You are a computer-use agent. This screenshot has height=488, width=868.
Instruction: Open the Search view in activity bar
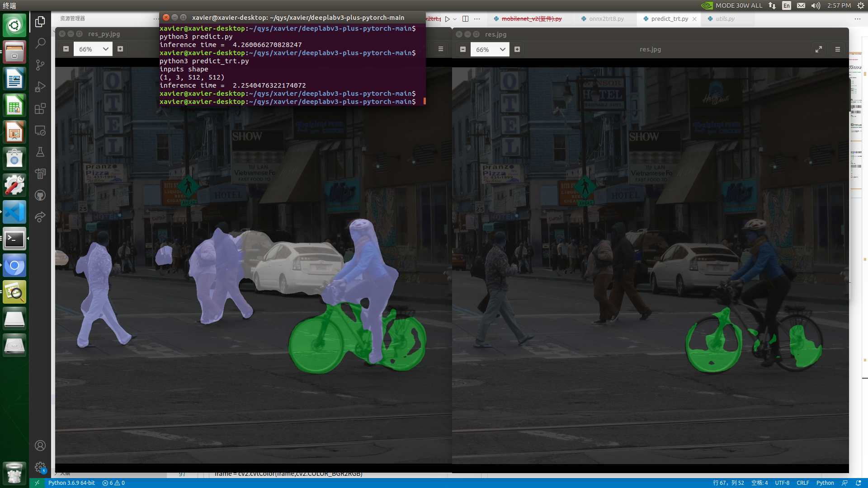pos(40,43)
